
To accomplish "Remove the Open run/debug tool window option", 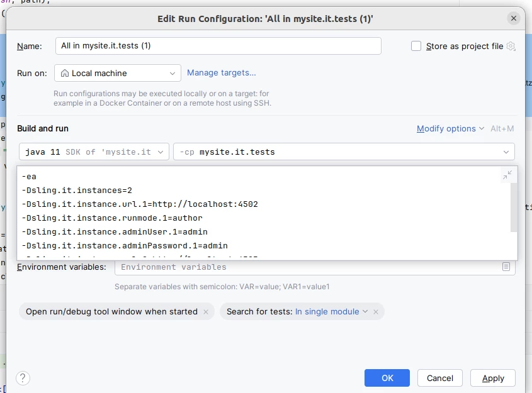I will coord(206,312).
